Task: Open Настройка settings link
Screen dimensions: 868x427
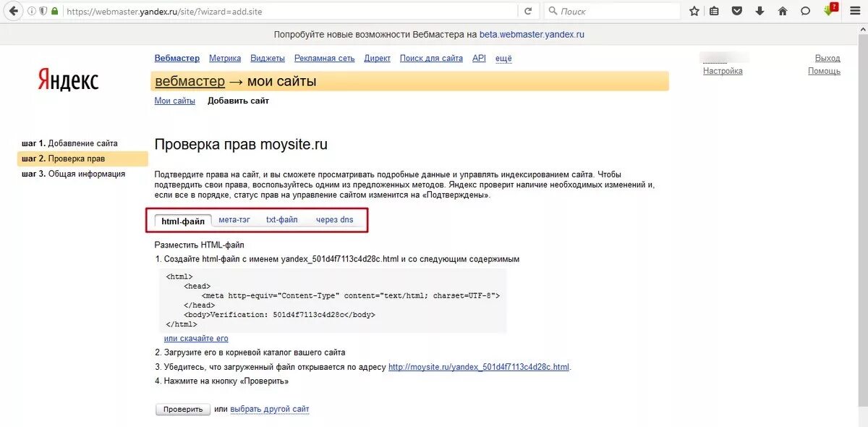Action: pyautogui.click(x=723, y=71)
